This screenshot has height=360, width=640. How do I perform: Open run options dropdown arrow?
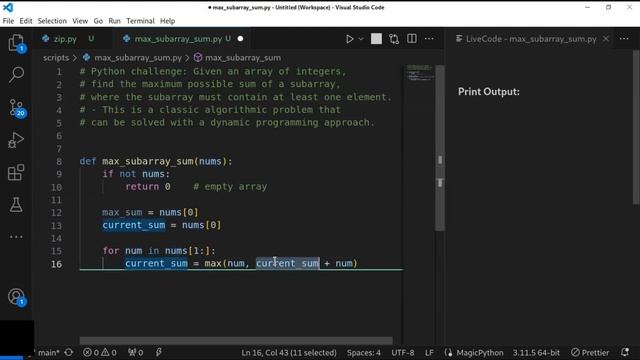361,39
